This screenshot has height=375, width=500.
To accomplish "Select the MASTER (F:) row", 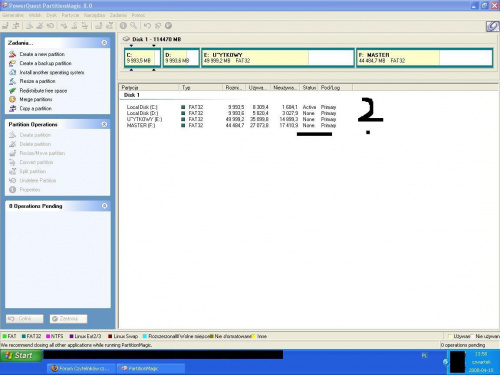I will tap(231, 125).
